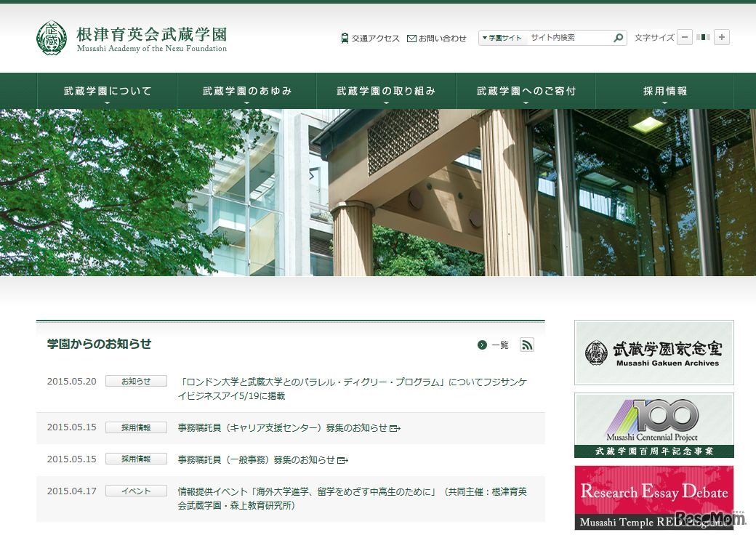Screen dimensions: 756x535
Task: Click the minus icon to shrink 文字サイズ
Action: click(x=684, y=37)
